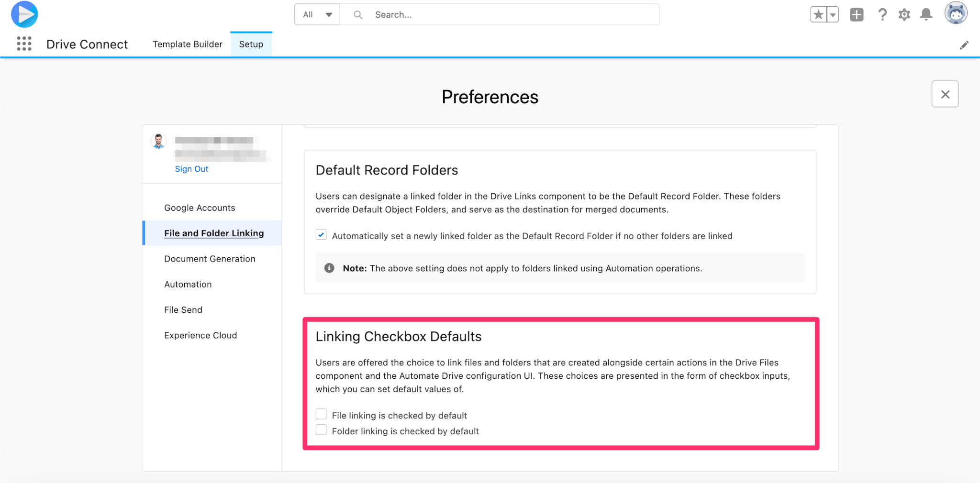The image size is (980, 483).
Task: Click the Sign Out link
Action: coord(191,169)
